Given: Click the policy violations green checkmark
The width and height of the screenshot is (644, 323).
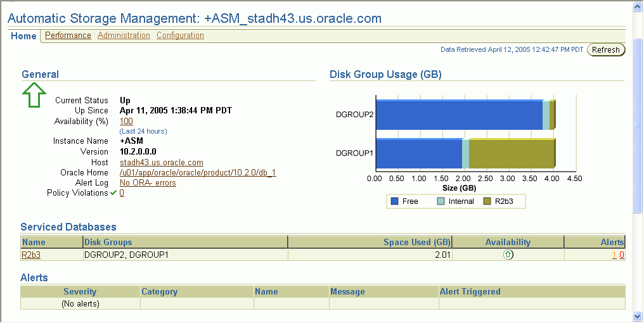Looking at the screenshot, I should [x=113, y=193].
